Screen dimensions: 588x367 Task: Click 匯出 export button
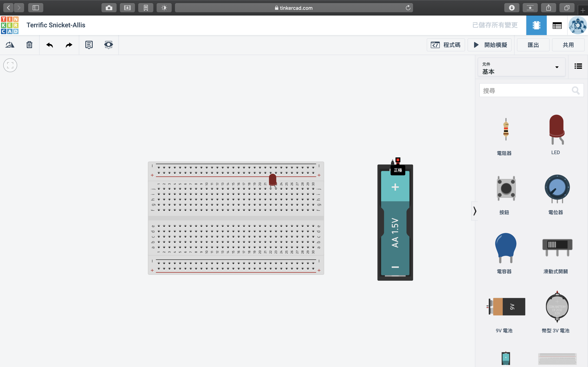coord(533,45)
